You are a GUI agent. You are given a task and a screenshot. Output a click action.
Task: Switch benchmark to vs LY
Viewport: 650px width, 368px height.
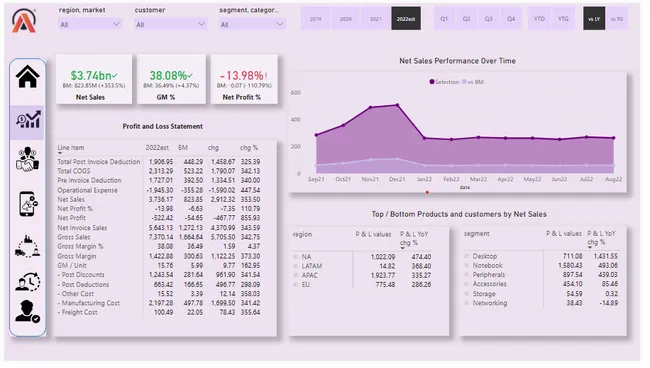(x=594, y=19)
